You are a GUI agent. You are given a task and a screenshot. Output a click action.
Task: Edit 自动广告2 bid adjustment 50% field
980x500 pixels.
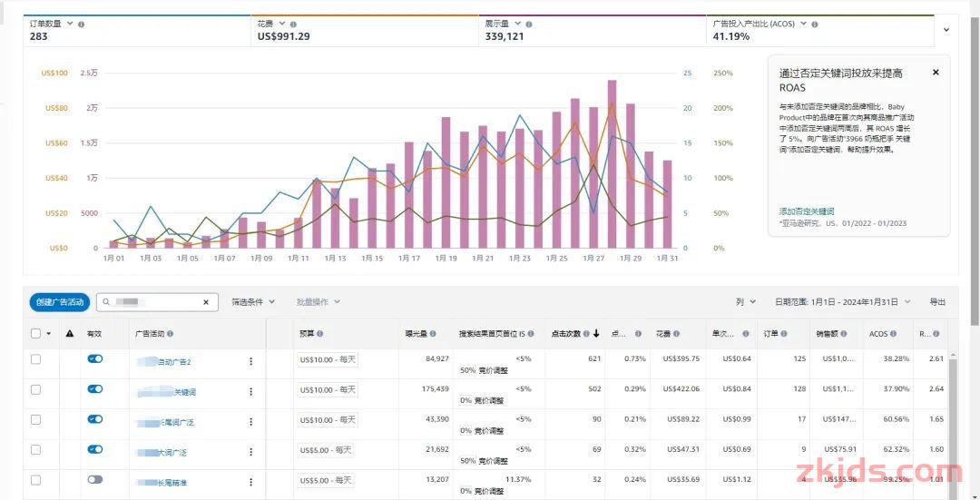(467, 370)
